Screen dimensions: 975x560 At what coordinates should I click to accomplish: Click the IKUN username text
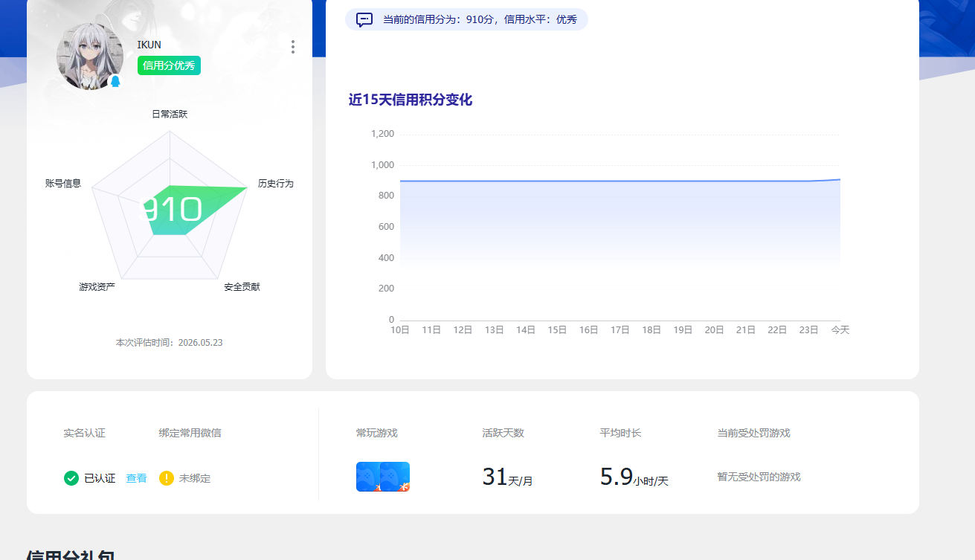coord(149,45)
